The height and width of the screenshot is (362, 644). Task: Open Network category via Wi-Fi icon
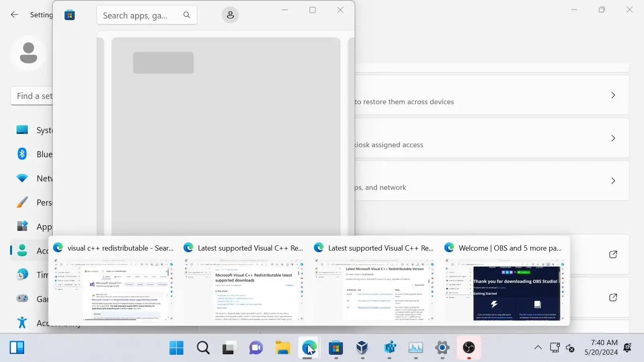22,178
